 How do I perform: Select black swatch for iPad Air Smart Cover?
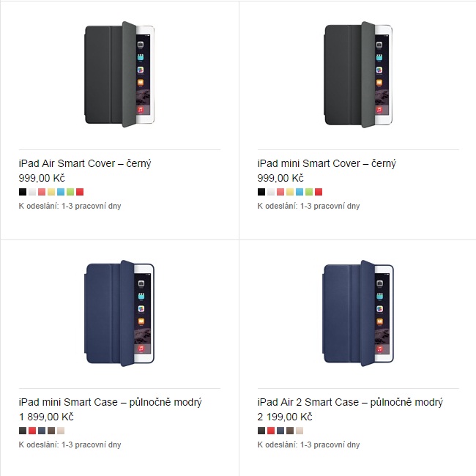point(23,192)
